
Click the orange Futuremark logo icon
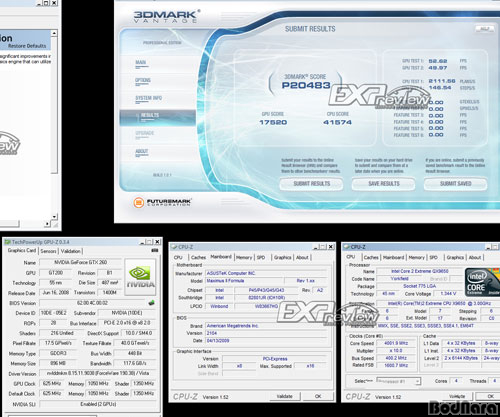click(139, 202)
